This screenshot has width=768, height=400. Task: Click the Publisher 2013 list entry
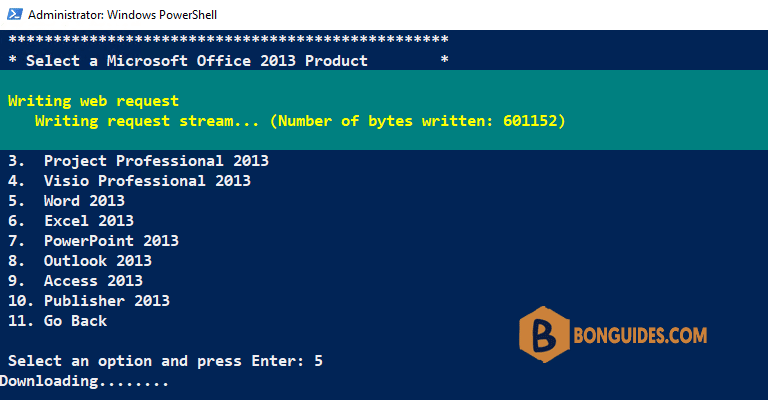click(x=89, y=301)
